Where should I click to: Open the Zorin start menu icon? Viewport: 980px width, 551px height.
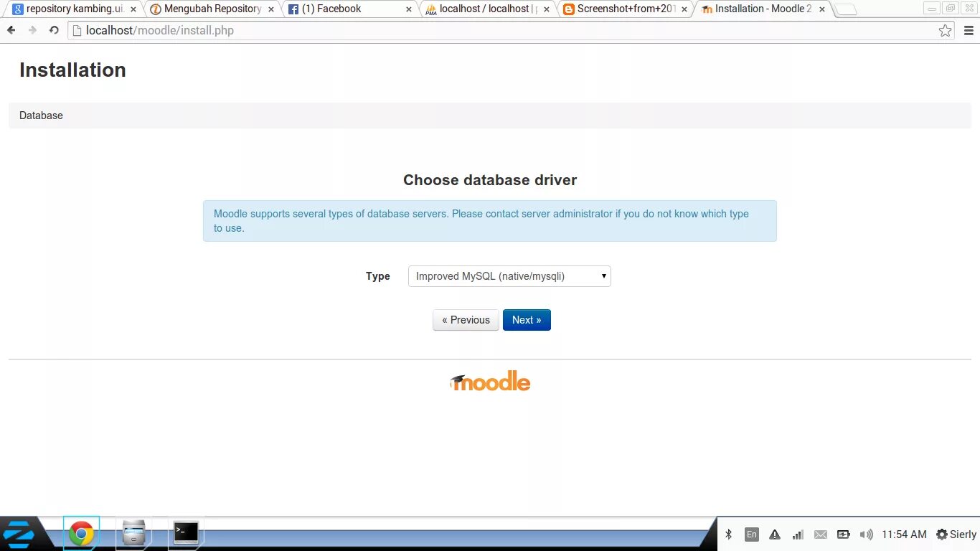click(x=19, y=534)
